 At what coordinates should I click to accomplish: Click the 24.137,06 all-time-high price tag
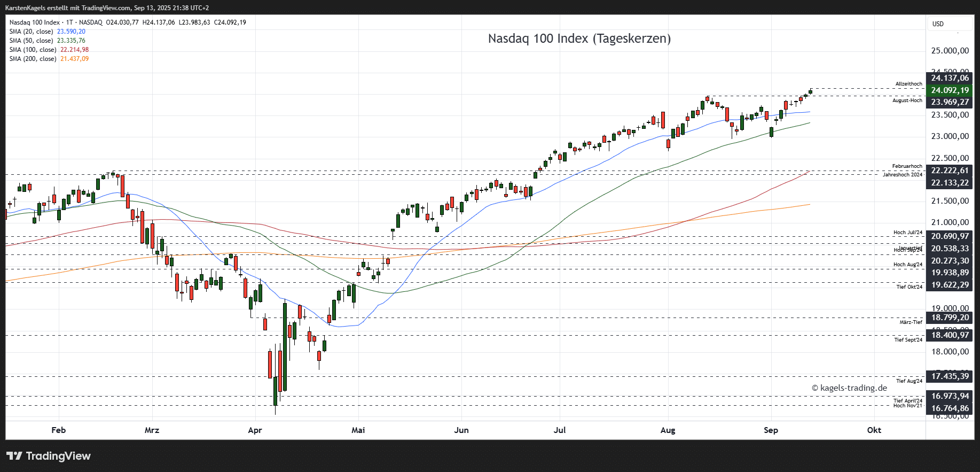950,78
